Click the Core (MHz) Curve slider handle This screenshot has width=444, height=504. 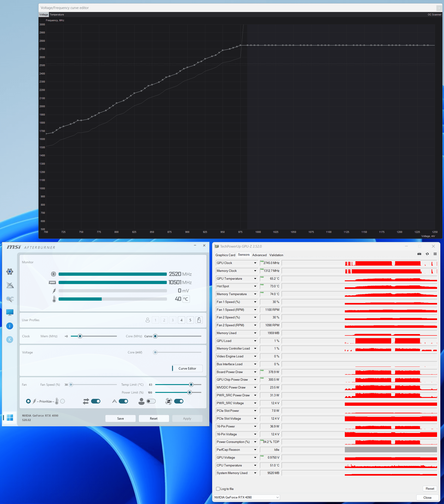click(155, 336)
